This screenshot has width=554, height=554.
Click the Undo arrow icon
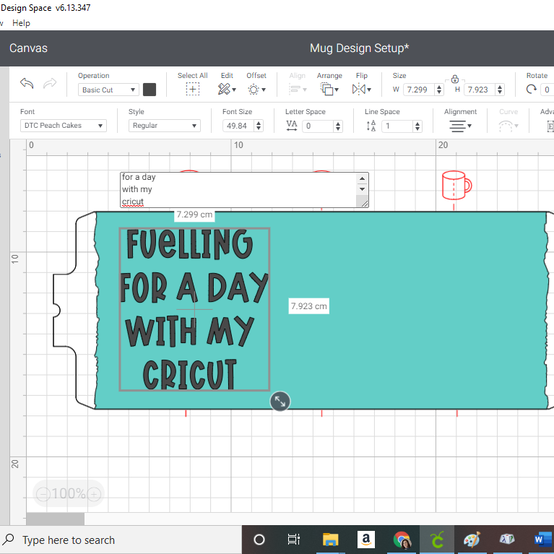pyautogui.click(x=27, y=83)
